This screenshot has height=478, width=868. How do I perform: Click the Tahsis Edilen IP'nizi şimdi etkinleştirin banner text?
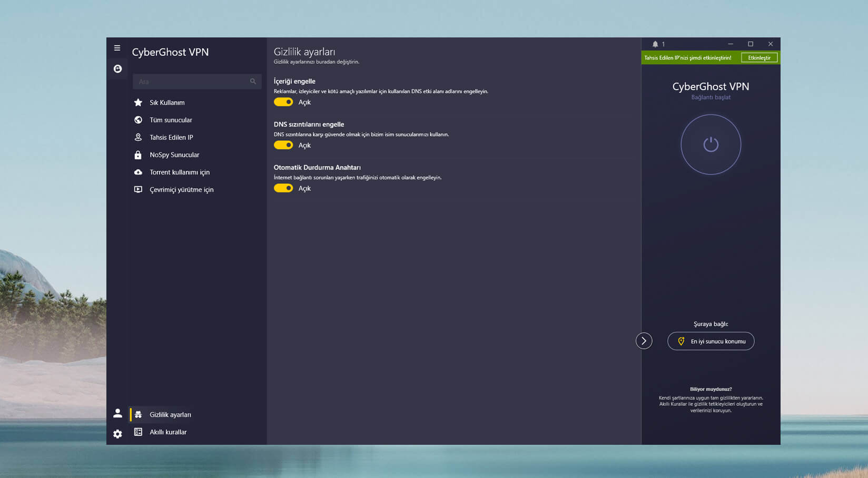tap(687, 58)
